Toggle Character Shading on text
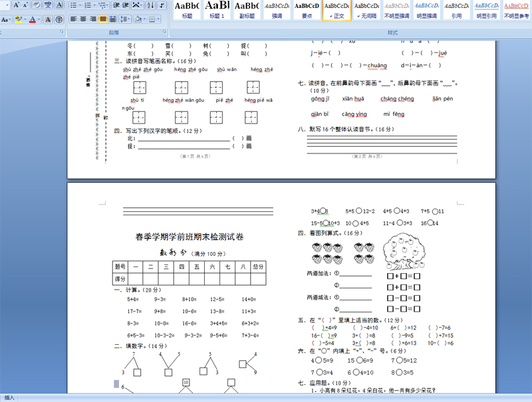Screen dimensions: 532x402 tap(48, 19)
